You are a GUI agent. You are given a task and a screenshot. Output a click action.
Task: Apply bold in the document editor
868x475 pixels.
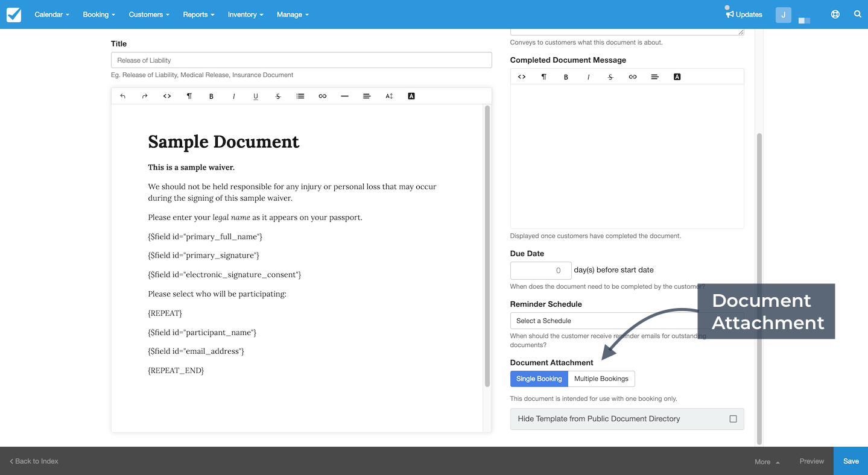click(211, 96)
